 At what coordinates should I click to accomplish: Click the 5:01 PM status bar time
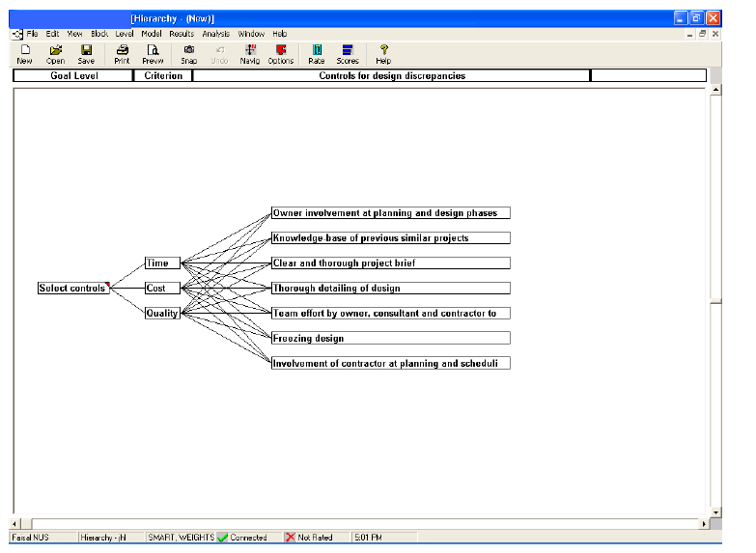[x=368, y=538]
